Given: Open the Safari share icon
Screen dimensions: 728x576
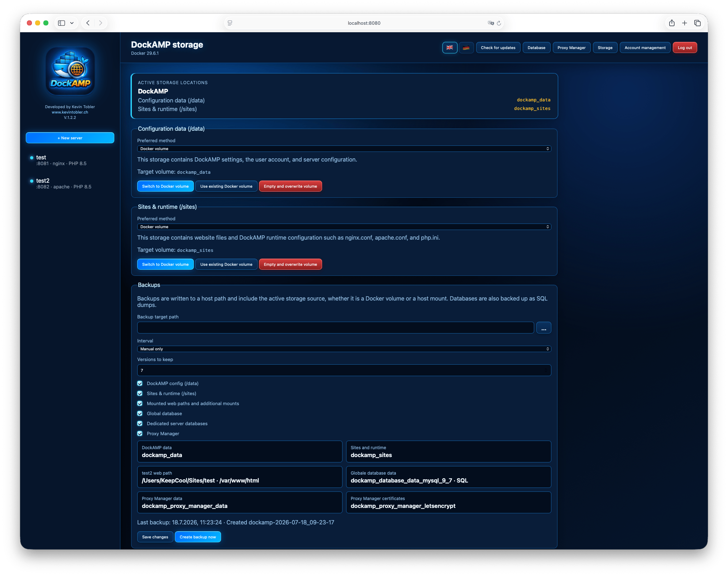Looking at the screenshot, I should tap(672, 23).
